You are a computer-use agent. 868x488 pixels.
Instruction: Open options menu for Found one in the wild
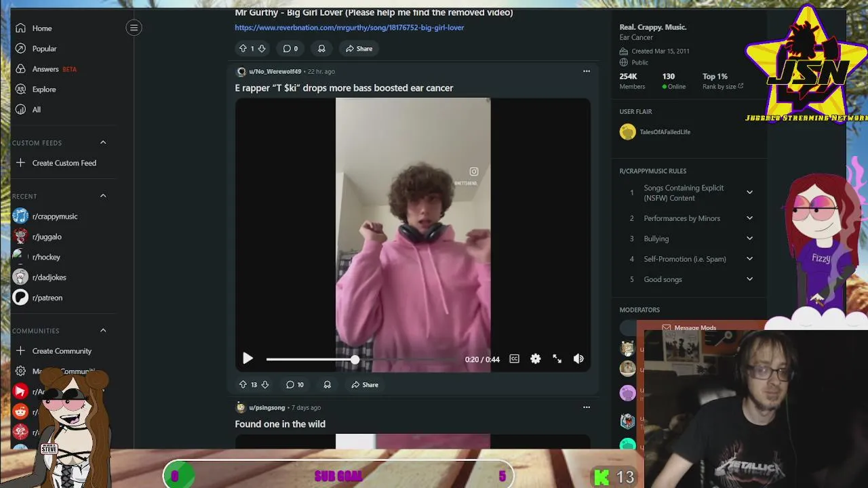click(x=587, y=407)
